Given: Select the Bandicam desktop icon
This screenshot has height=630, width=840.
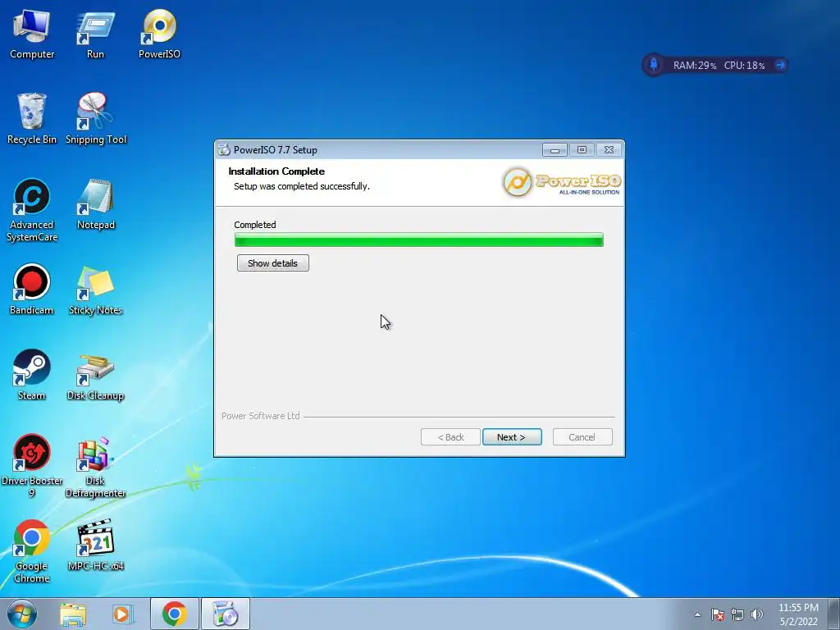Looking at the screenshot, I should (x=32, y=290).
